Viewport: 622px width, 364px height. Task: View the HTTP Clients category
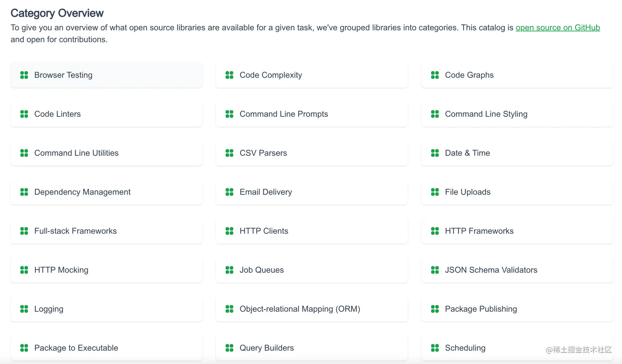coord(264,231)
